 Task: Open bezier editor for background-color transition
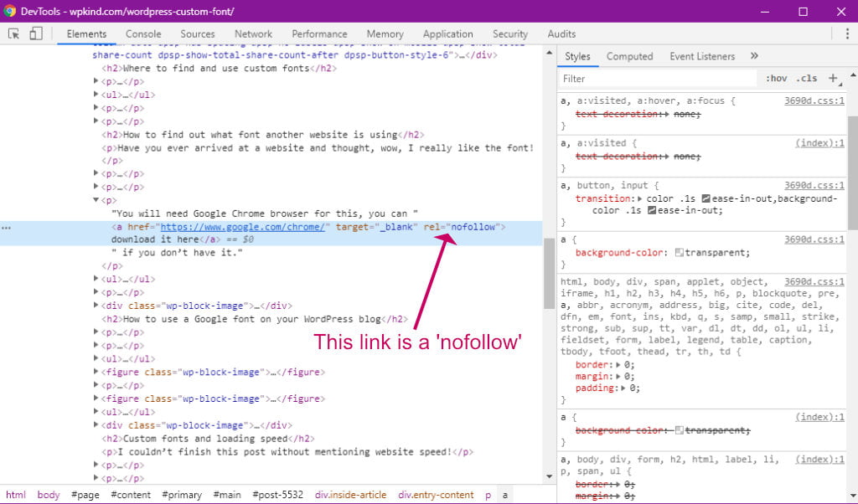(x=653, y=211)
